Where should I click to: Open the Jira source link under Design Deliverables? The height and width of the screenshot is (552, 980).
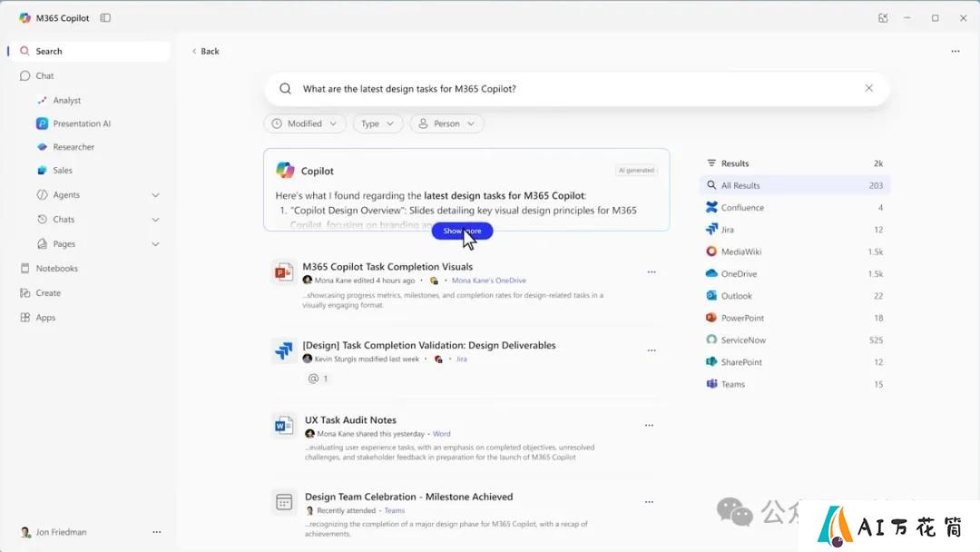pos(461,360)
